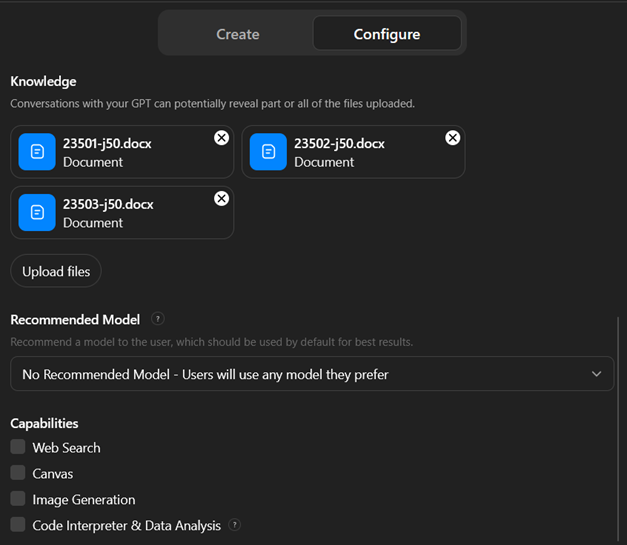The width and height of the screenshot is (627, 545).
Task: Open the Recommended Model dropdown
Action: pos(300,374)
